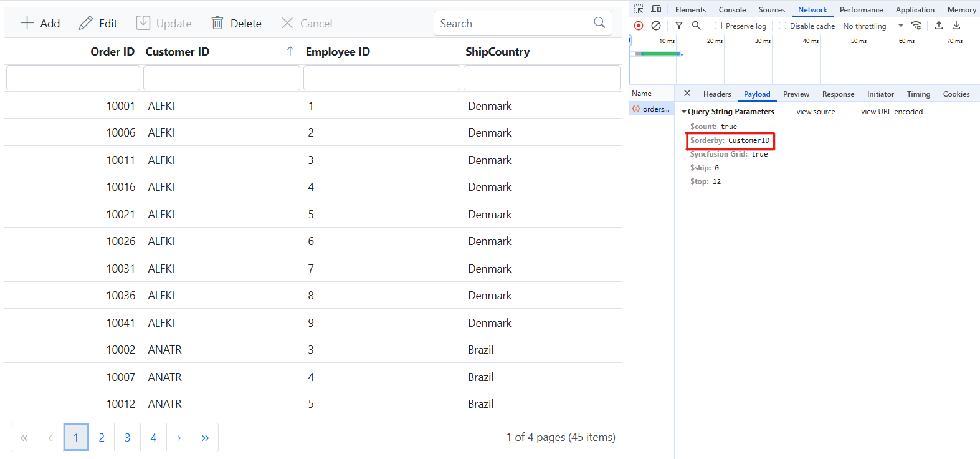Click Customer ID column header to sort
The height and width of the screenshot is (459, 980).
[178, 52]
